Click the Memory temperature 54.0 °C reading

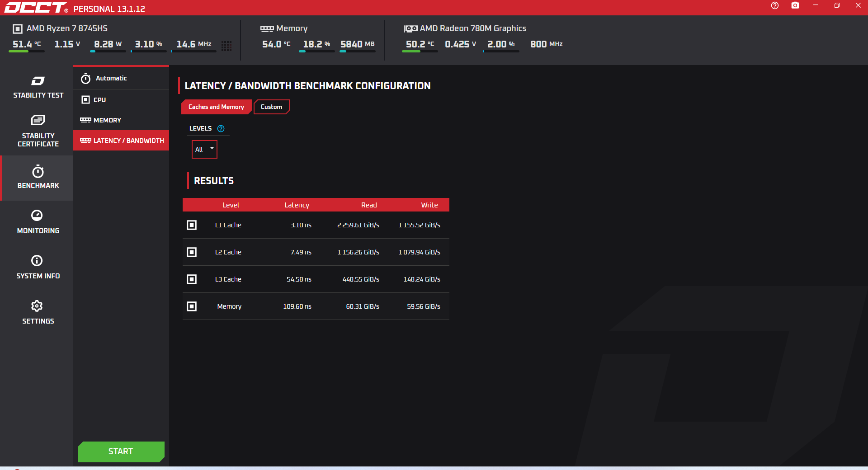[276, 44]
